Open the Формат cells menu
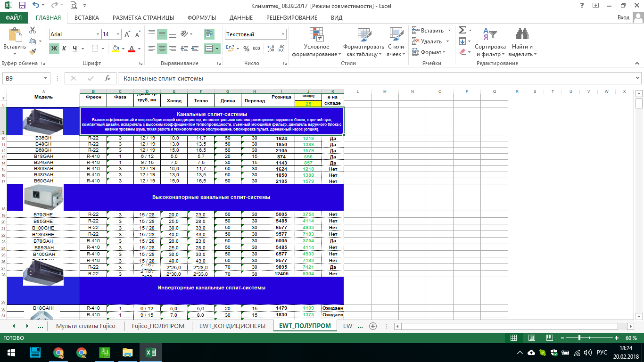The width and height of the screenshot is (644, 362). (x=429, y=52)
